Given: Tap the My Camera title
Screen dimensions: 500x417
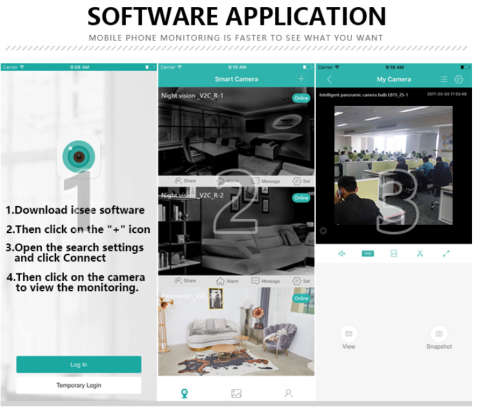Looking at the screenshot, I should click(394, 79).
